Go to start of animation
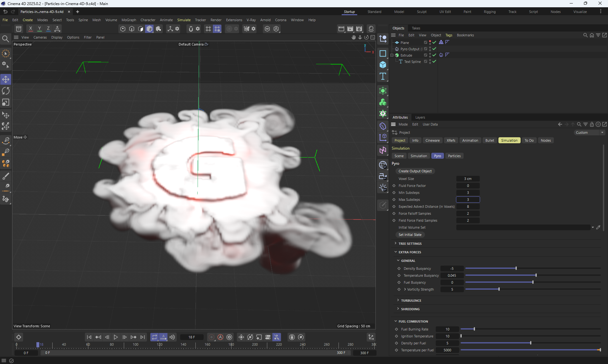 [89, 337]
